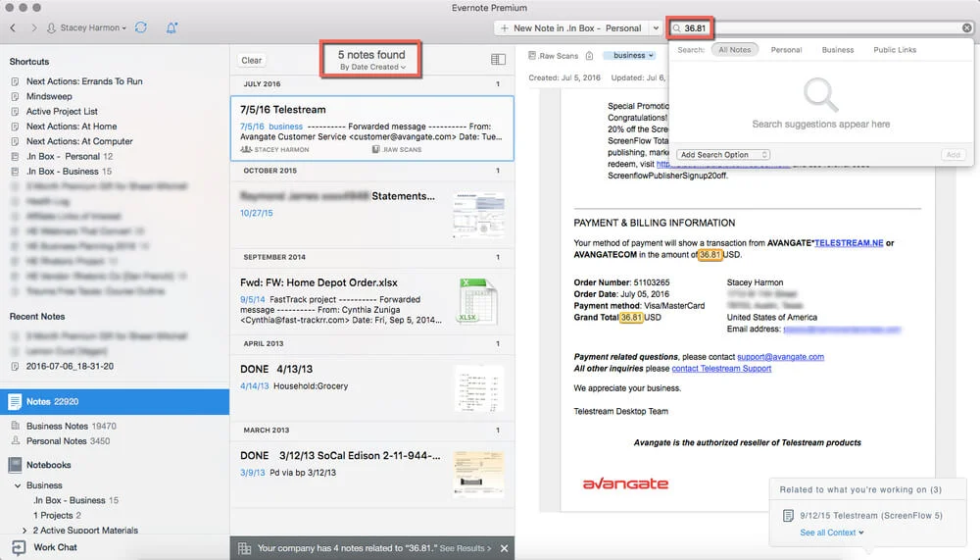
Task: Open the TELESTREAM.NE link
Action: point(849,243)
